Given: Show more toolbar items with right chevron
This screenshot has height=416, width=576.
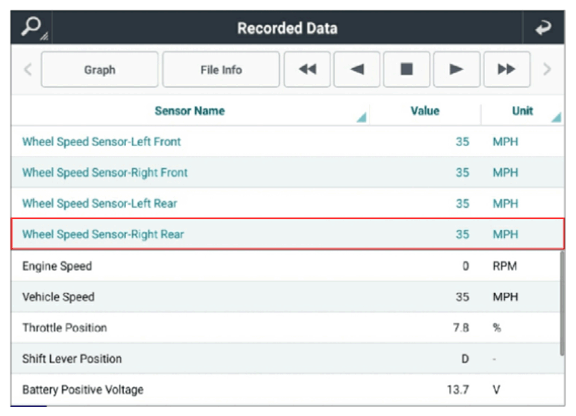Looking at the screenshot, I should coord(547,69).
